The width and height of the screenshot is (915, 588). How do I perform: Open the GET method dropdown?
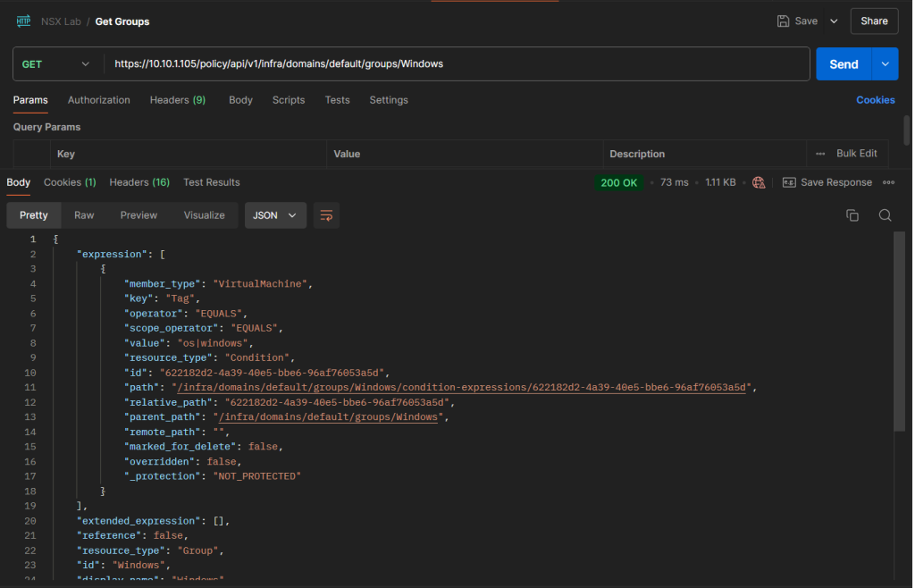click(x=56, y=64)
